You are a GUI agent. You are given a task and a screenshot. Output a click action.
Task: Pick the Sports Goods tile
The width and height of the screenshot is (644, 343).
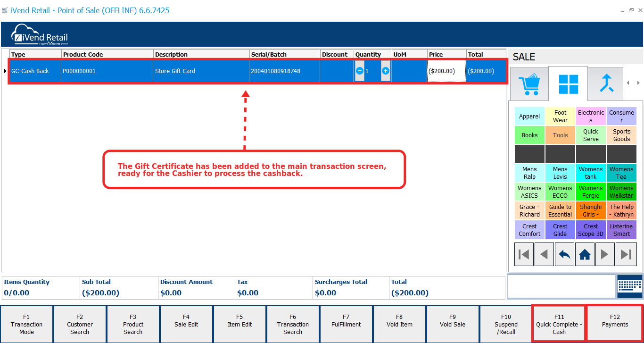point(621,135)
